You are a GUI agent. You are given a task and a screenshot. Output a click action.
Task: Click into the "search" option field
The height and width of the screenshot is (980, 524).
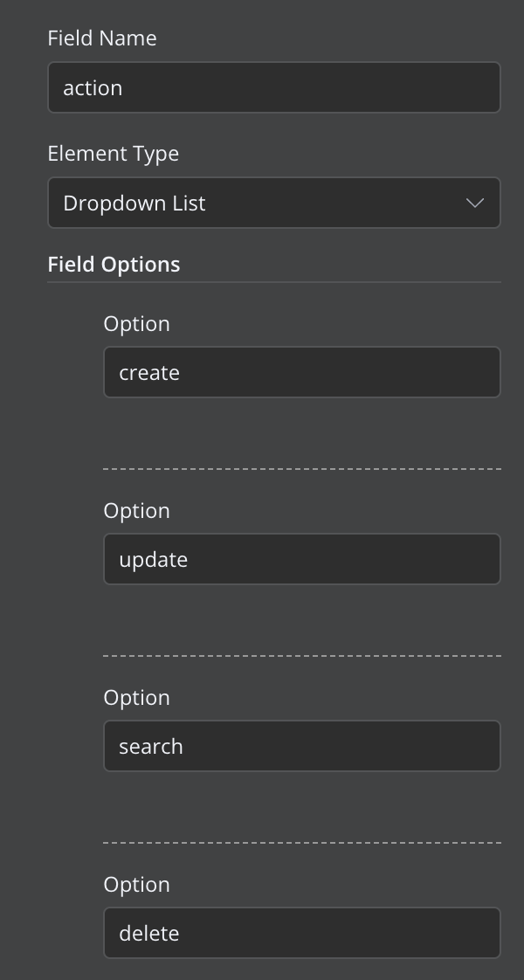301,746
